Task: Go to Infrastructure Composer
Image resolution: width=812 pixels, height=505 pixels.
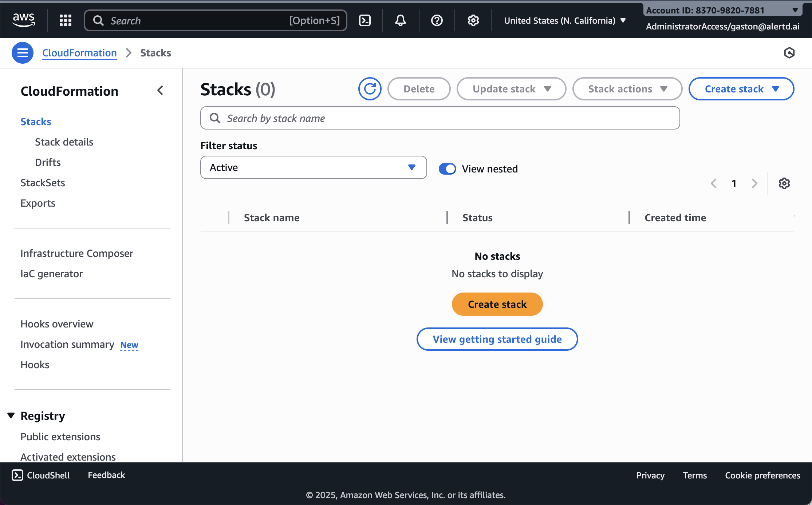Action: (77, 253)
